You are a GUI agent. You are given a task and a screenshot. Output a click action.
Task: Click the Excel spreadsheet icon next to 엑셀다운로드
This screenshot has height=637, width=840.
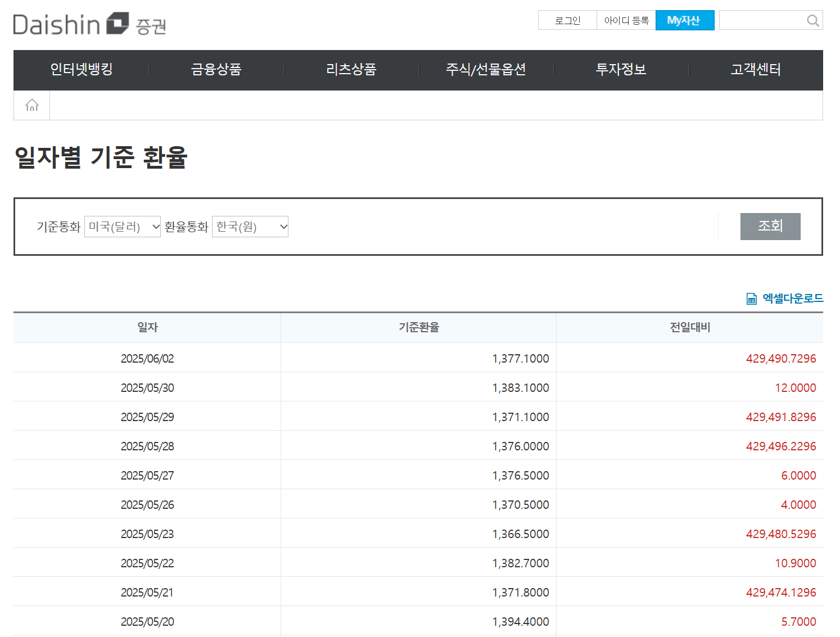click(751, 298)
